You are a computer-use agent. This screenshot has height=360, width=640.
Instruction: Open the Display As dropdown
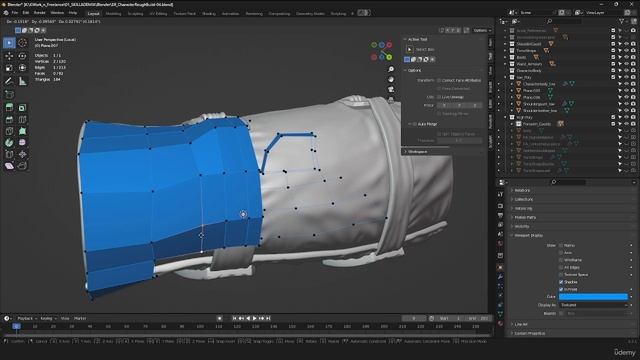coord(593,305)
